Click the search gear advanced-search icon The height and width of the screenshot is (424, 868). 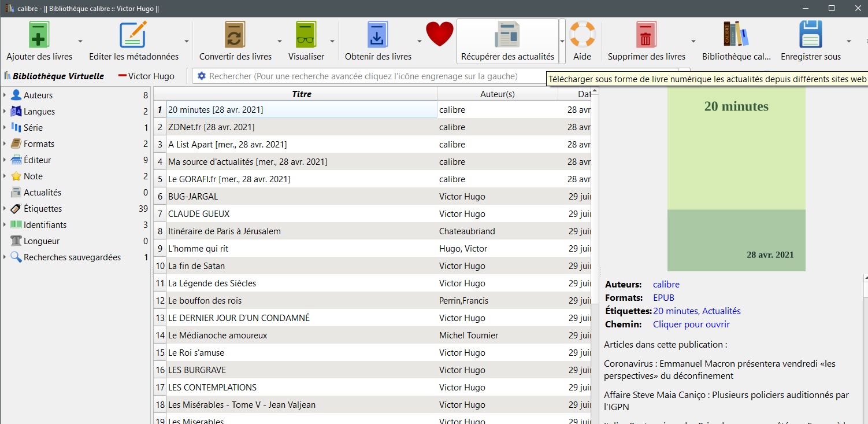point(202,76)
